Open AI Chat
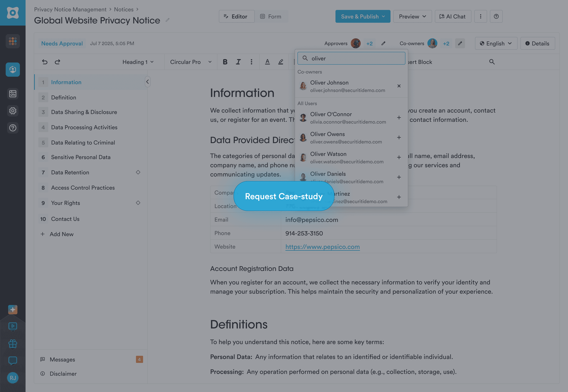The image size is (568, 392). click(x=453, y=16)
